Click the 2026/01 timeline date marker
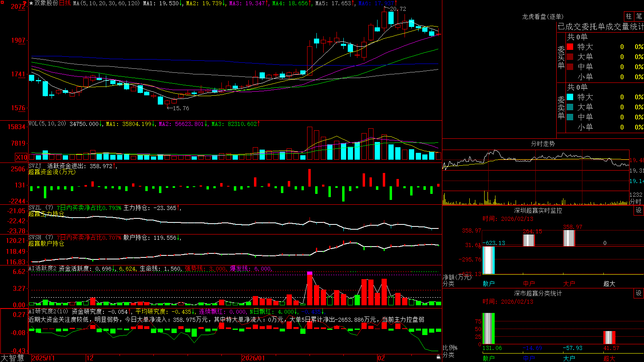Image resolution: width=644 pixels, height=362 pixels. [x=254, y=358]
